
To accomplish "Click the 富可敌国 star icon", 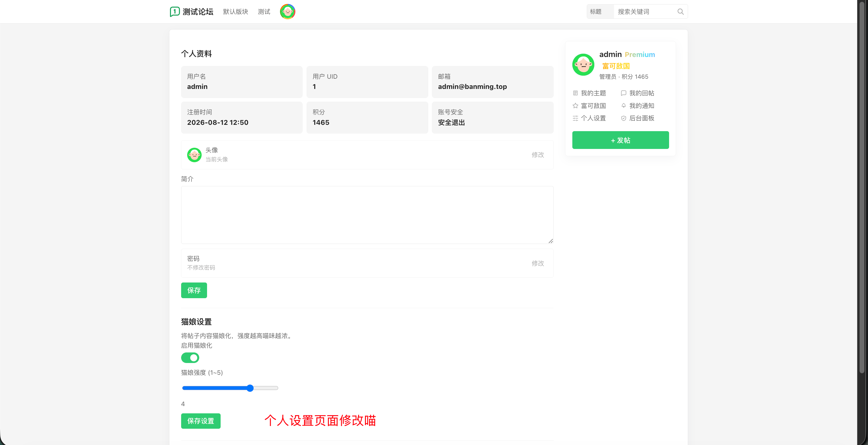I will (575, 106).
